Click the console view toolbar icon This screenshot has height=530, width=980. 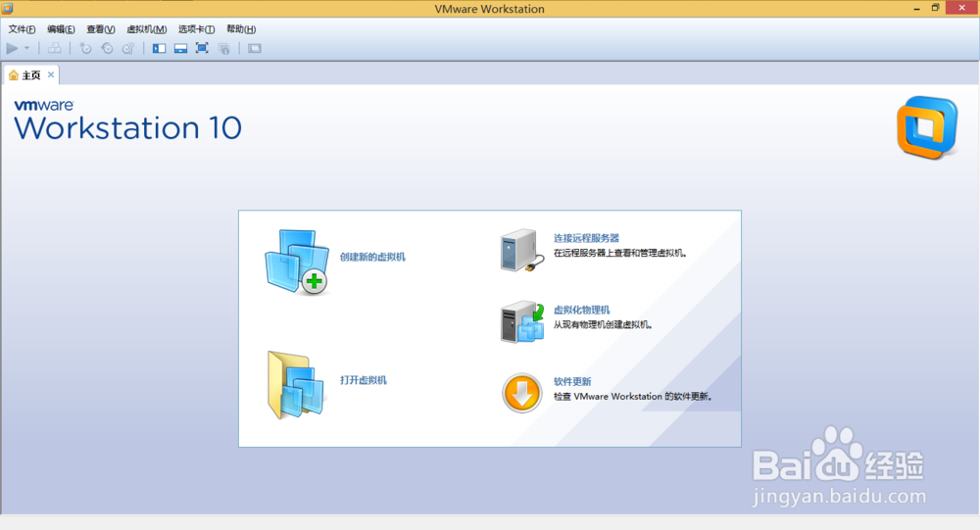click(x=255, y=48)
